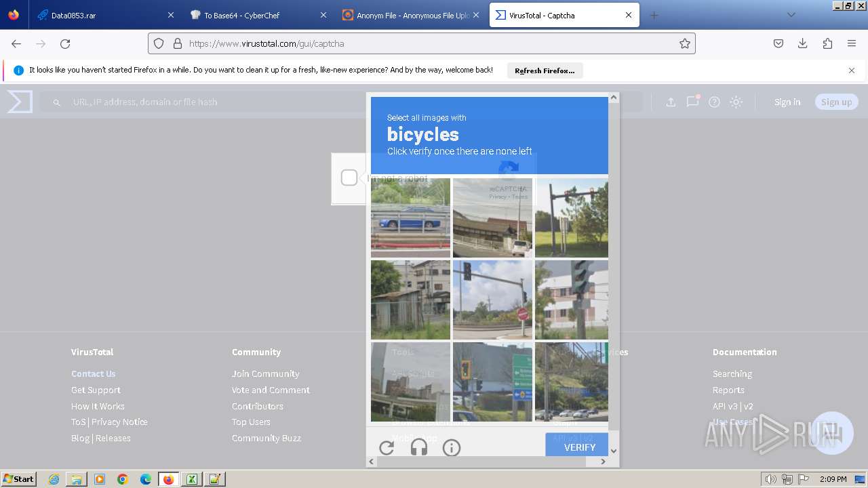
Task: Close the Data0853.rar tab
Action: click(x=171, y=15)
